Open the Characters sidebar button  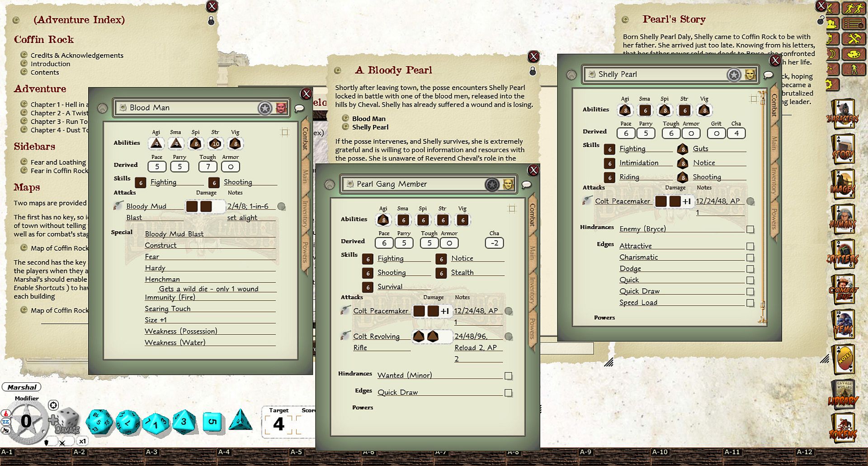pyautogui.click(x=843, y=114)
